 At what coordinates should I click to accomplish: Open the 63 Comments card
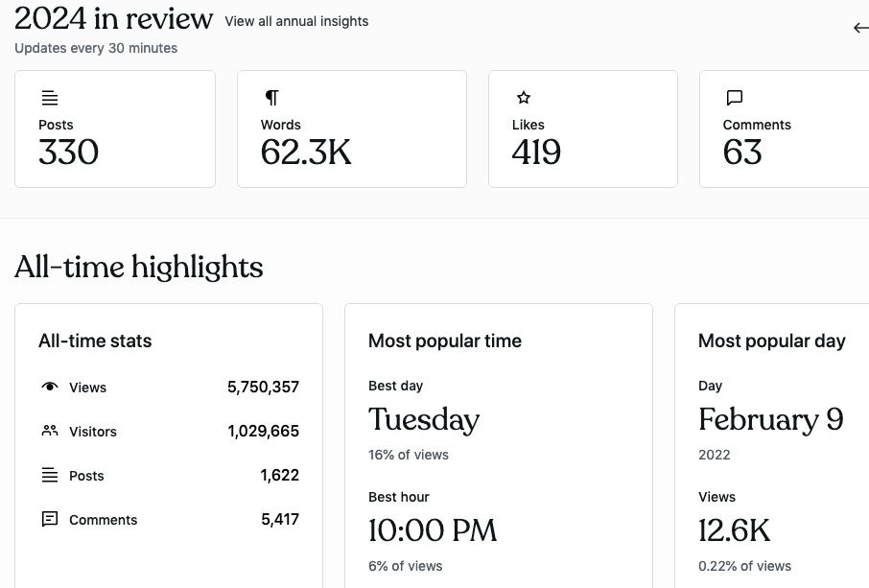(784, 129)
